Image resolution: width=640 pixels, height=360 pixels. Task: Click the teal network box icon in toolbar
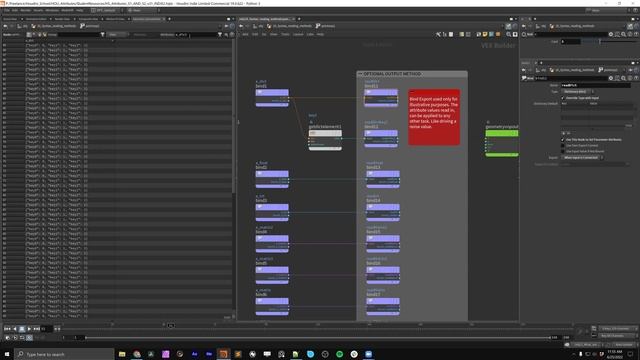(491, 35)
